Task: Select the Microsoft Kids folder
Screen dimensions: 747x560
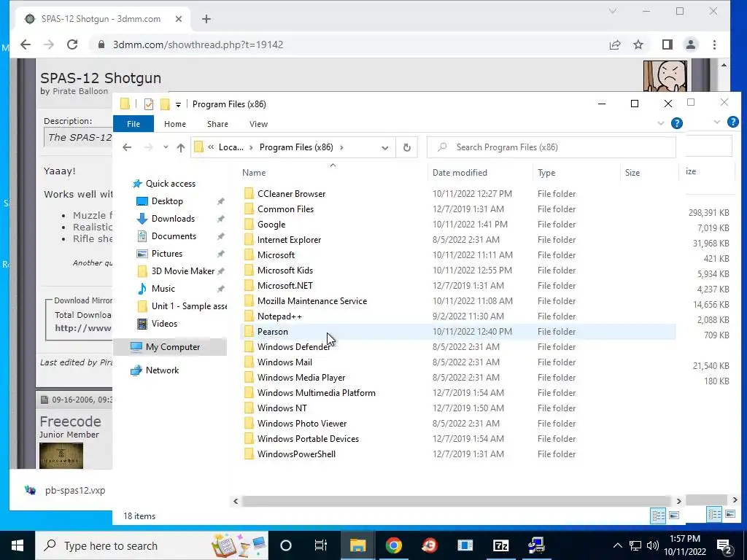Action: click(285, 271)
